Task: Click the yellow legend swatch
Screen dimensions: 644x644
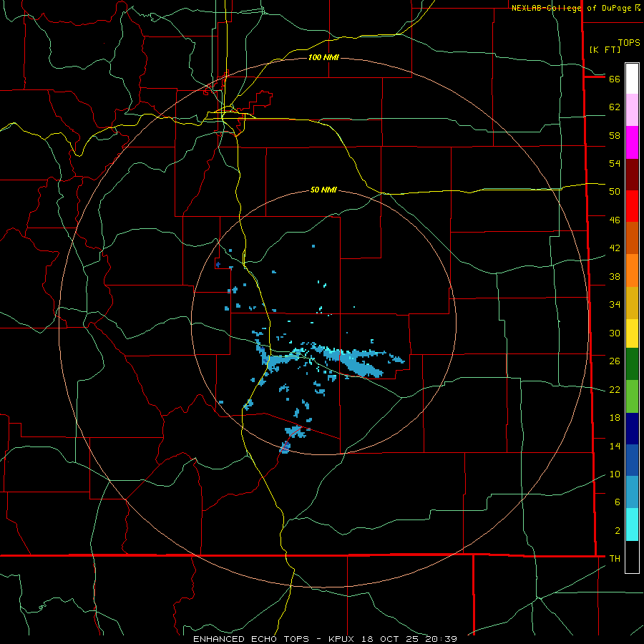Action: (x=632, y=333)
